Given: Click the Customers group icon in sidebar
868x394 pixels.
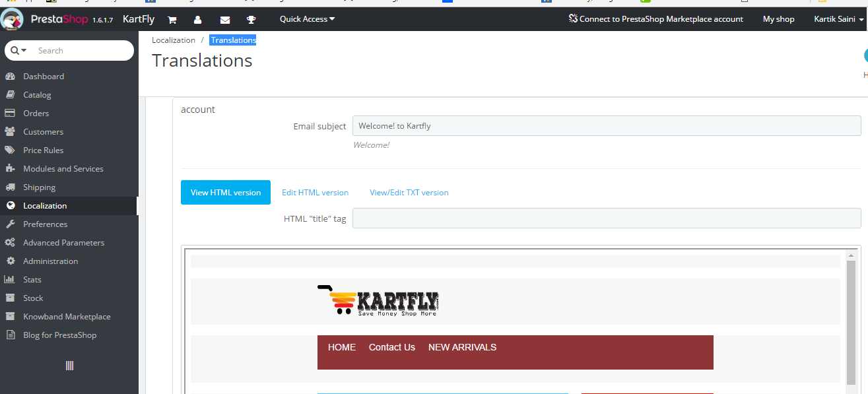Looking at the screenshot, I should [x=10, y=132].
